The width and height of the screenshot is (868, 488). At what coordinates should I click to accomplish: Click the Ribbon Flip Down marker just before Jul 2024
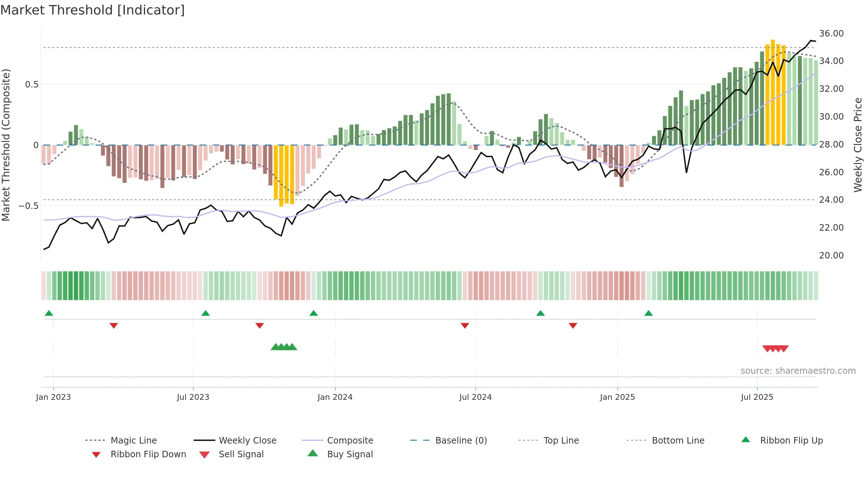(x=465, y=326)
